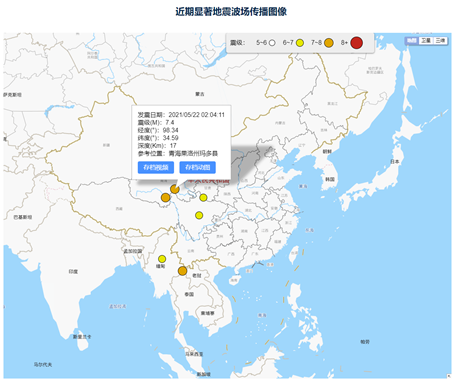Screen dimensions: 455x379
Task: Click the orange marker near Laos border
Action: click(182, 271)
